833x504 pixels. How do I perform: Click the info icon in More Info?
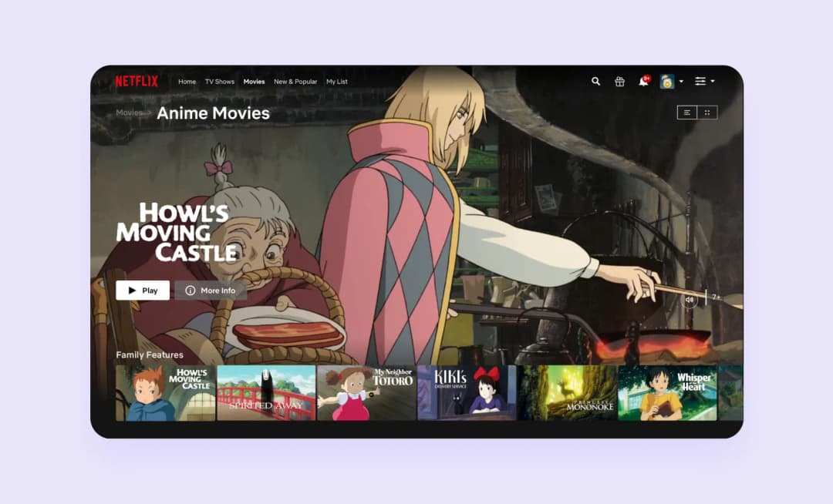click(191, 291)
